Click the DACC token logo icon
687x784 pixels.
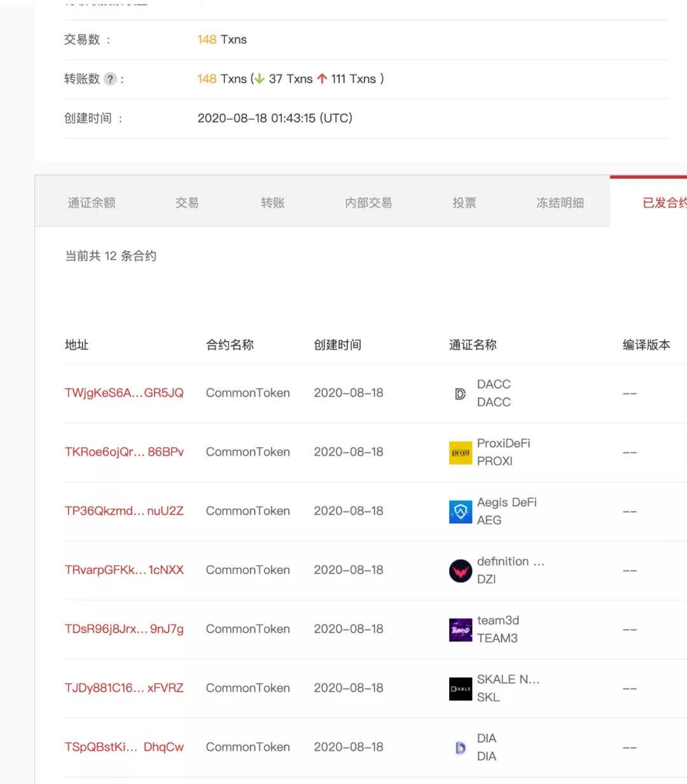coord(460,393)
